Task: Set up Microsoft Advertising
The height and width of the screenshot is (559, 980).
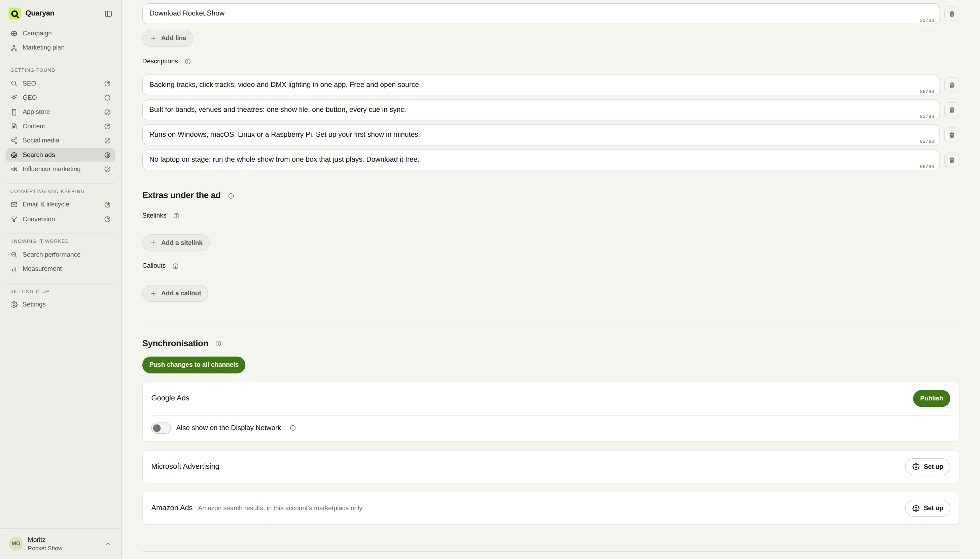Action: [x=928, y=467]
